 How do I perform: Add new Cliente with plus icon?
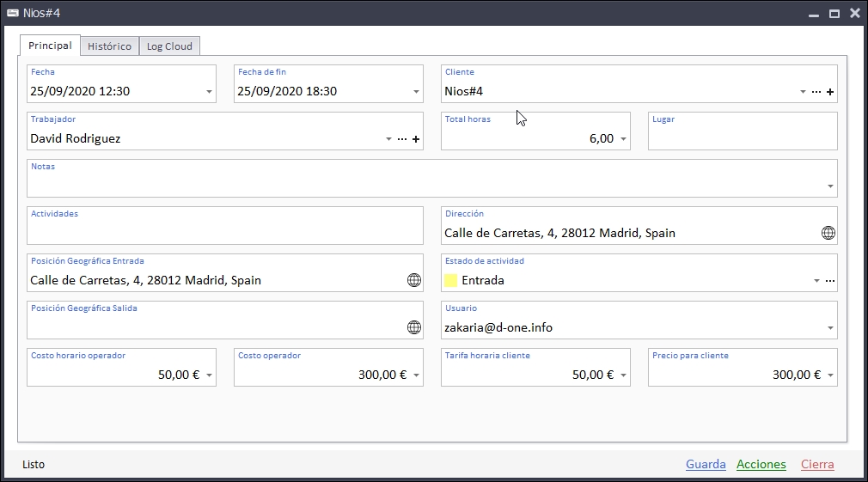pos(830,92)
